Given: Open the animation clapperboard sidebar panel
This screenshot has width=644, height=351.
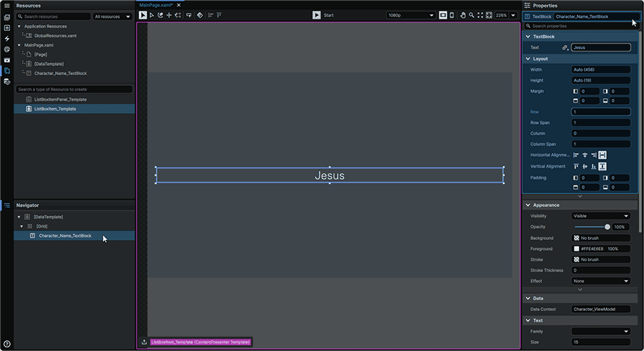Looking at the screenshot, I should coord(7,60).
